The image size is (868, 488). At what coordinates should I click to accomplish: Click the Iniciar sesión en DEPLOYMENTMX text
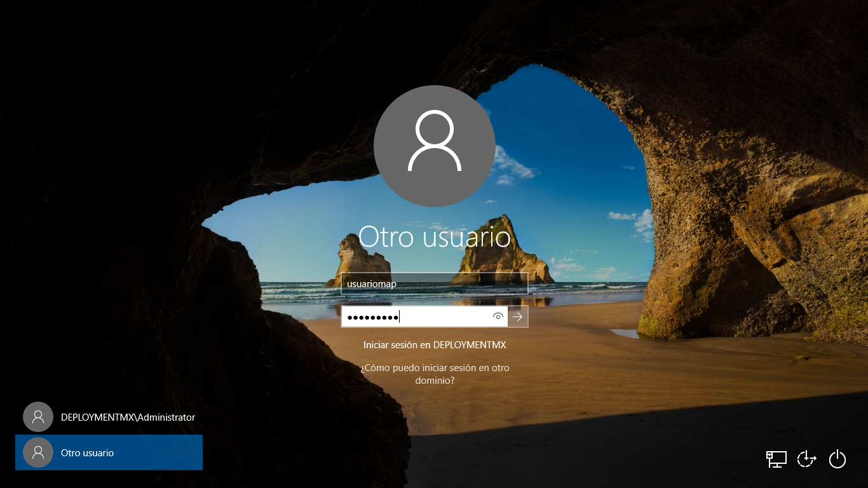pos(435,345)
